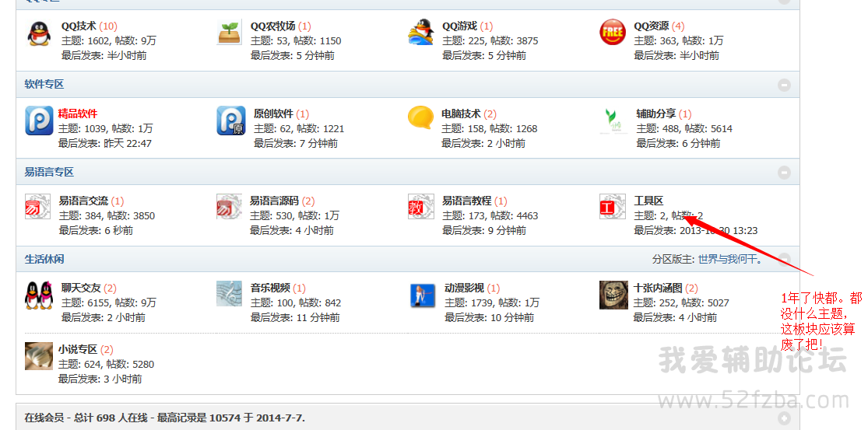Open 工具区 last post dated 2013
868x430 pixels.
tap(719, 230)
